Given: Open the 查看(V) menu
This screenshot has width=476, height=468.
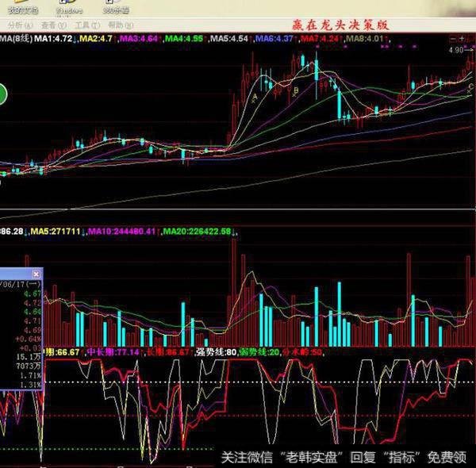Looking at the screenshot, I should pos(54,25).
